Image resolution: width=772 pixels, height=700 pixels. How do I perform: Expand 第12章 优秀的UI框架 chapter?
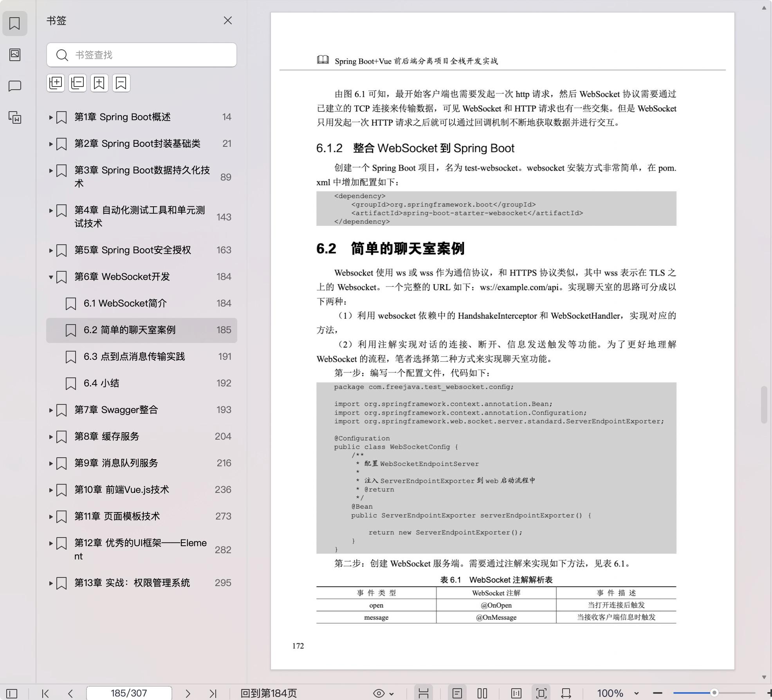pos(51,543)
